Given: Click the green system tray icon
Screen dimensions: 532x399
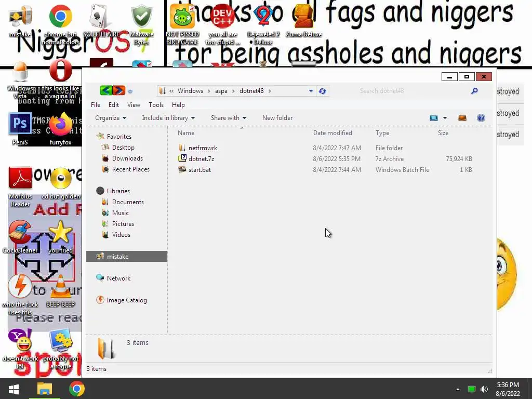Looking at the screenshot, I should [471, 389].
